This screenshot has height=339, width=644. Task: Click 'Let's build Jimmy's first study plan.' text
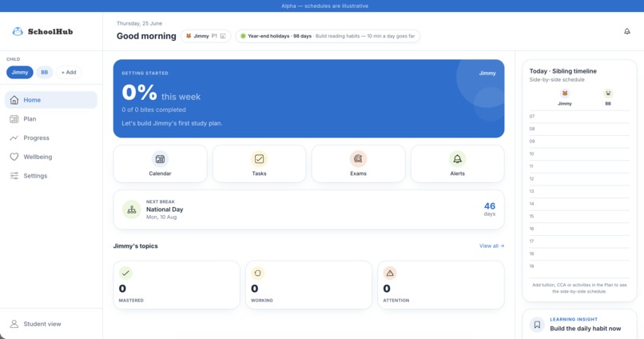point(172,123)
